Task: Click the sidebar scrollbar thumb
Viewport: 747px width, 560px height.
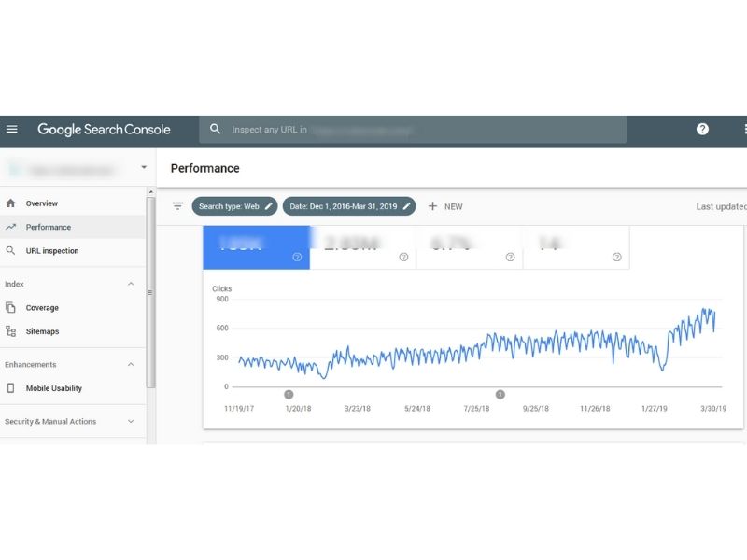Action: coord(150,292)
